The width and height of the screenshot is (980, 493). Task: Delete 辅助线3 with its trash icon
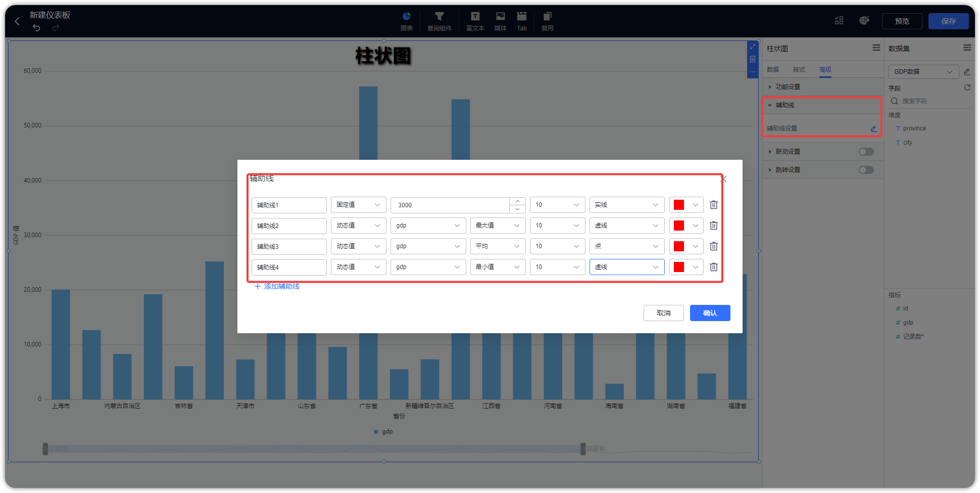point(714,246)
